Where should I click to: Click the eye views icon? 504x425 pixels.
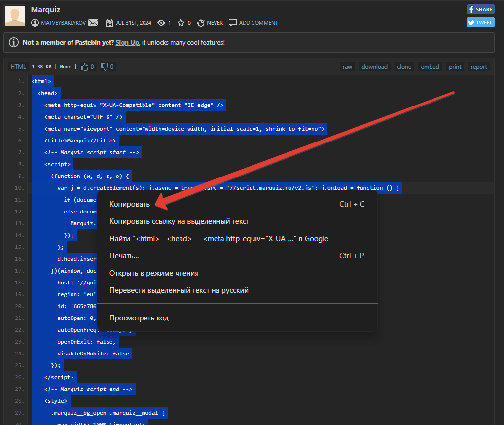(161, 23)
